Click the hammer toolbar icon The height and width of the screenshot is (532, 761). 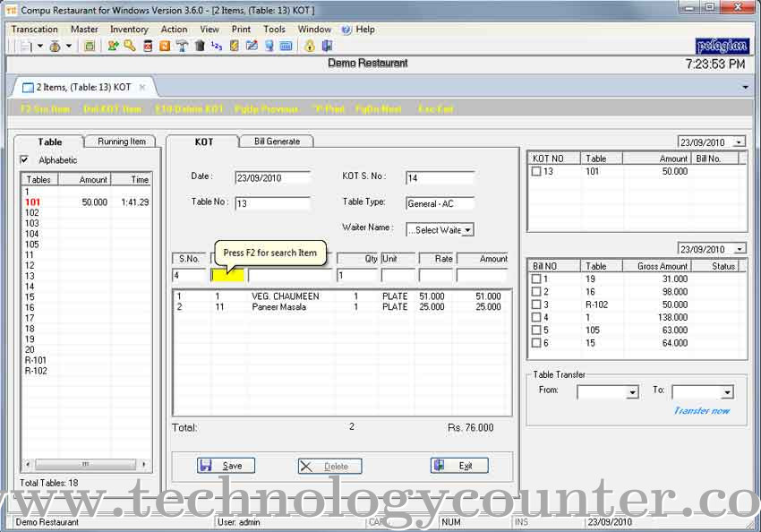[x=183, y=46]
